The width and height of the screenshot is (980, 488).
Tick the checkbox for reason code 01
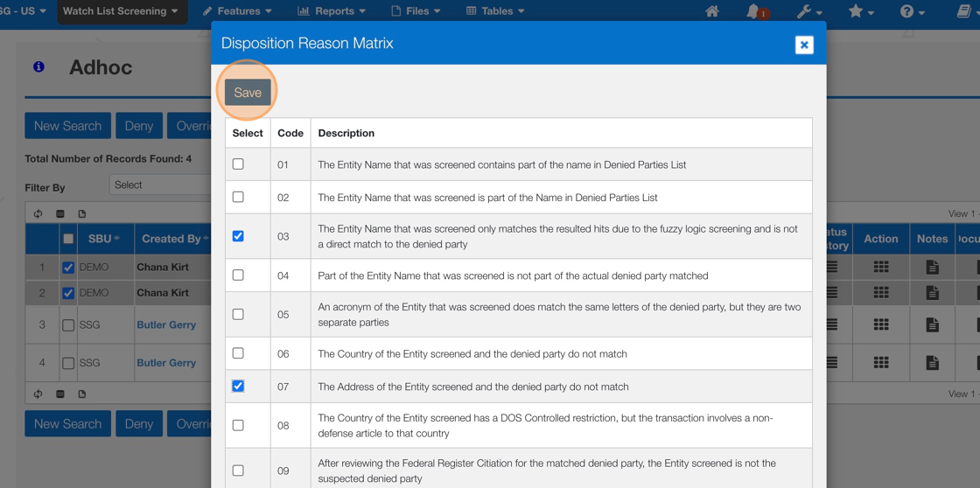pyautogui.click(x=238, y=164)
